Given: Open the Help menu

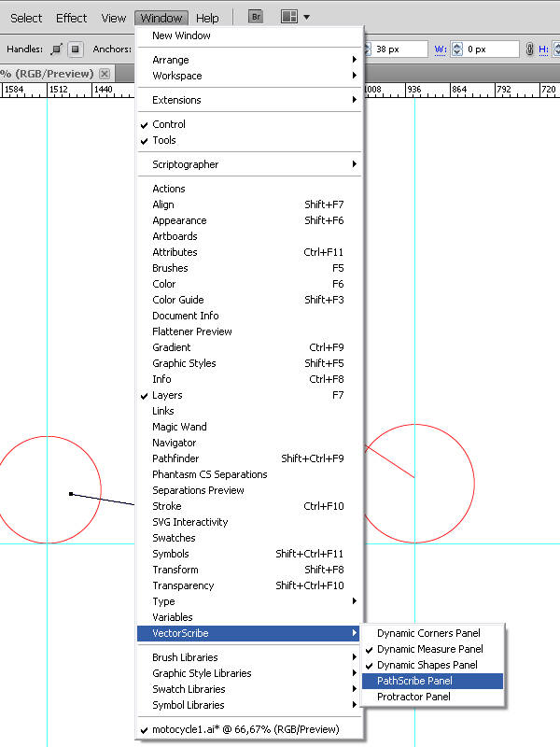Looking at the screenshot, I should coord(207,18).
